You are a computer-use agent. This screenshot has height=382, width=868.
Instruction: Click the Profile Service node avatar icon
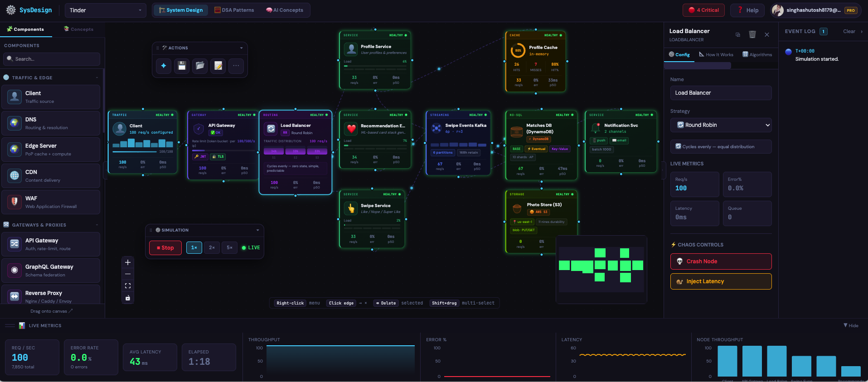[351, 49]
